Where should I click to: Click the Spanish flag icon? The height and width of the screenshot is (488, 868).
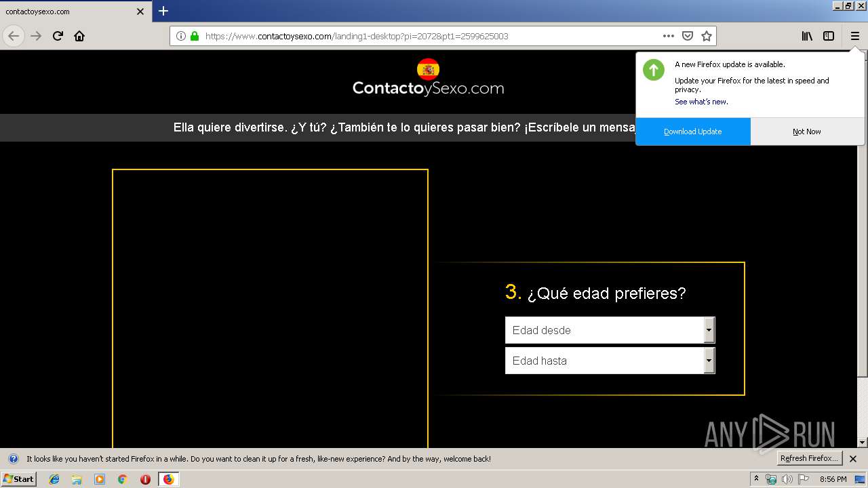coord(428,69)
